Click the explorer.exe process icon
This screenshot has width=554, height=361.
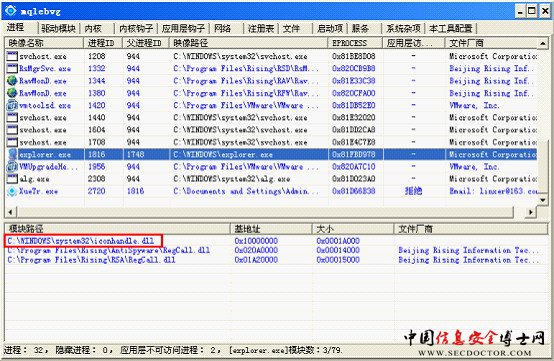click(x=12, y=154)
